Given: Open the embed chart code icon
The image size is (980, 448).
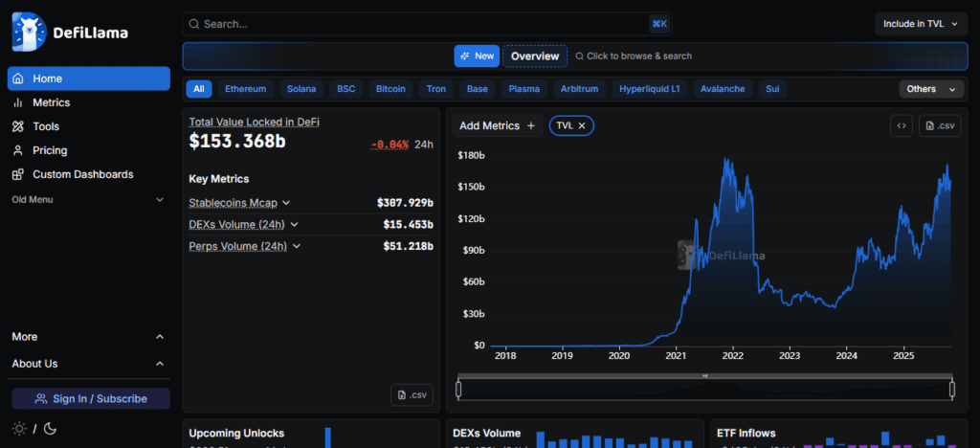Looking at the screenshot, I should coord(901,125).
